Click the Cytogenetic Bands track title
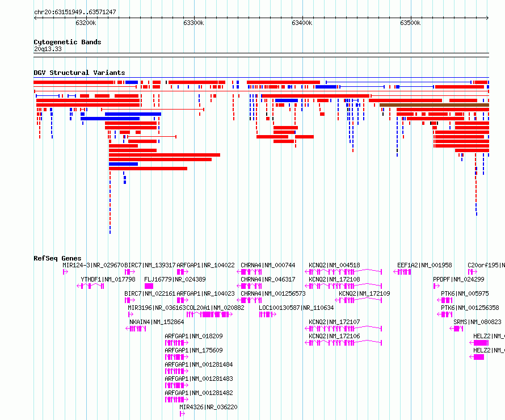 pos(68,42)
